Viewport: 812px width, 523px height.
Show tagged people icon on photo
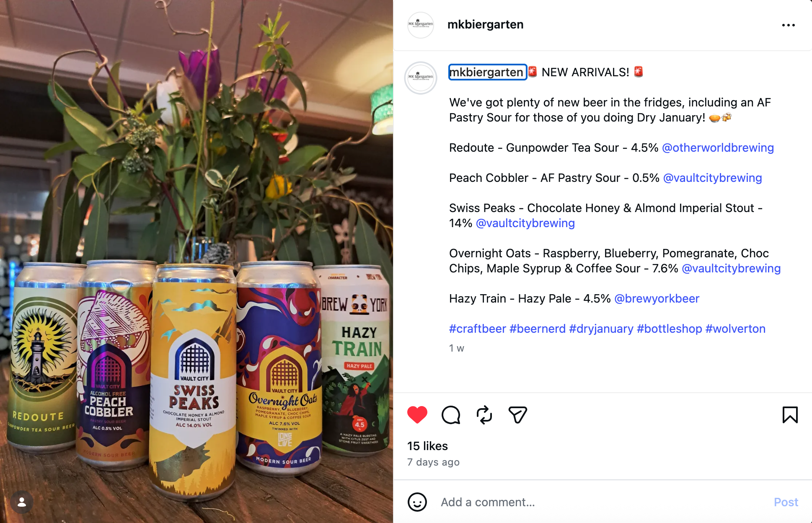point(22,502)
